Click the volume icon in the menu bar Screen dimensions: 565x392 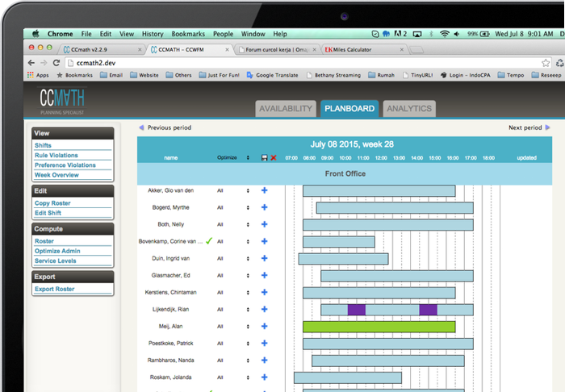click(x=457, y=34)
